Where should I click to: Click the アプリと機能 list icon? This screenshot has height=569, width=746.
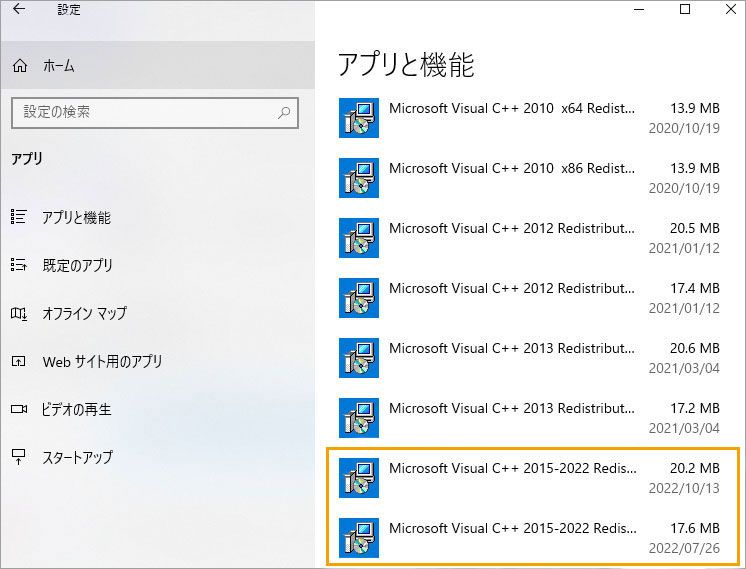[19, 216]
